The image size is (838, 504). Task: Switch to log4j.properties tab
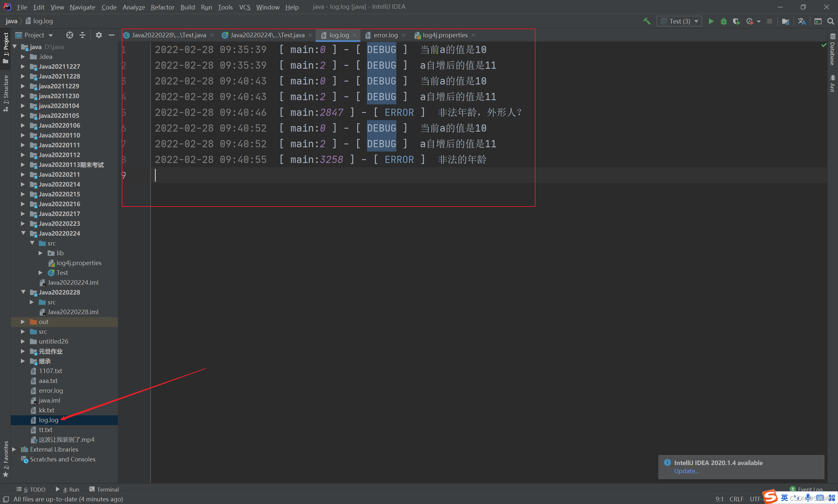tap(445, 35)
